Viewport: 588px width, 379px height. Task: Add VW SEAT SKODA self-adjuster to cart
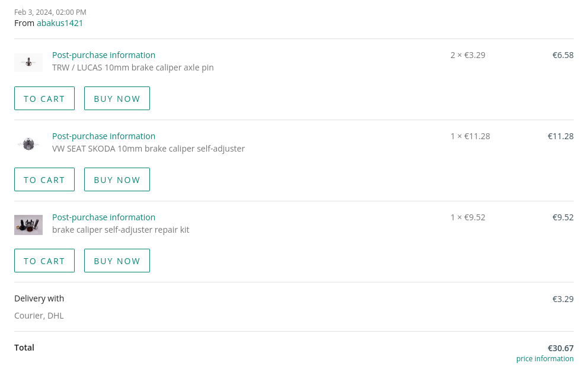pyautogui.click(x=44, y=179)
